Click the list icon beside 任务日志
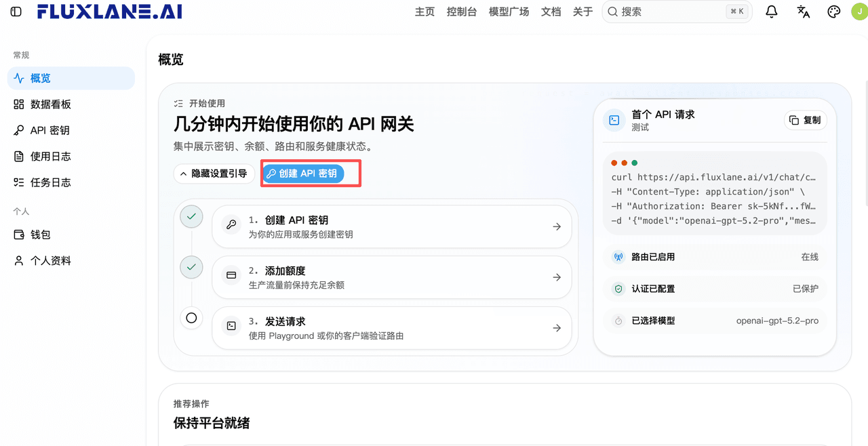 point(19,182)
